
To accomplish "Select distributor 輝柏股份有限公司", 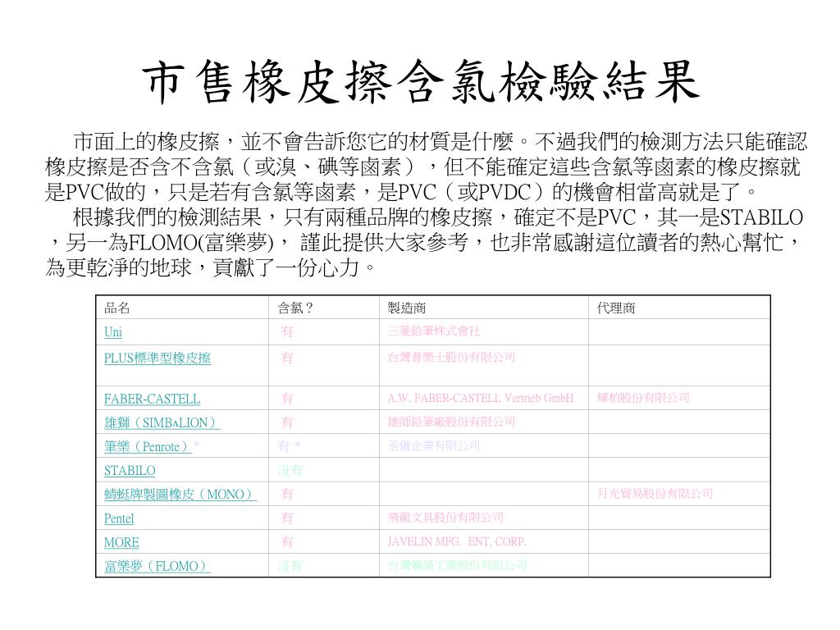I will coord(643,398).
